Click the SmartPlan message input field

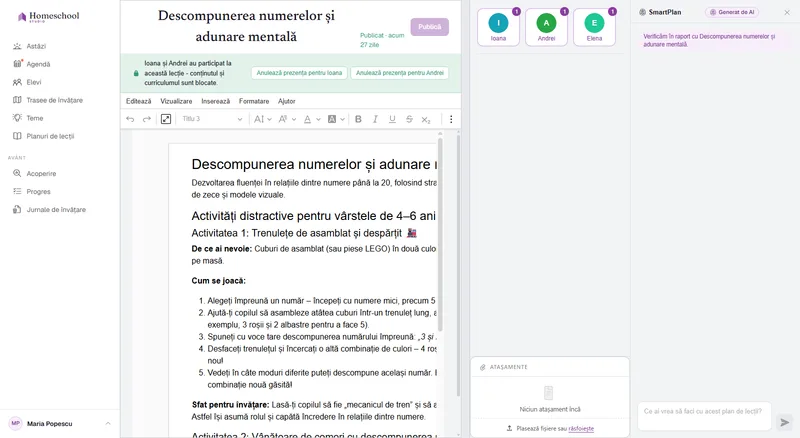click(704, 417)
